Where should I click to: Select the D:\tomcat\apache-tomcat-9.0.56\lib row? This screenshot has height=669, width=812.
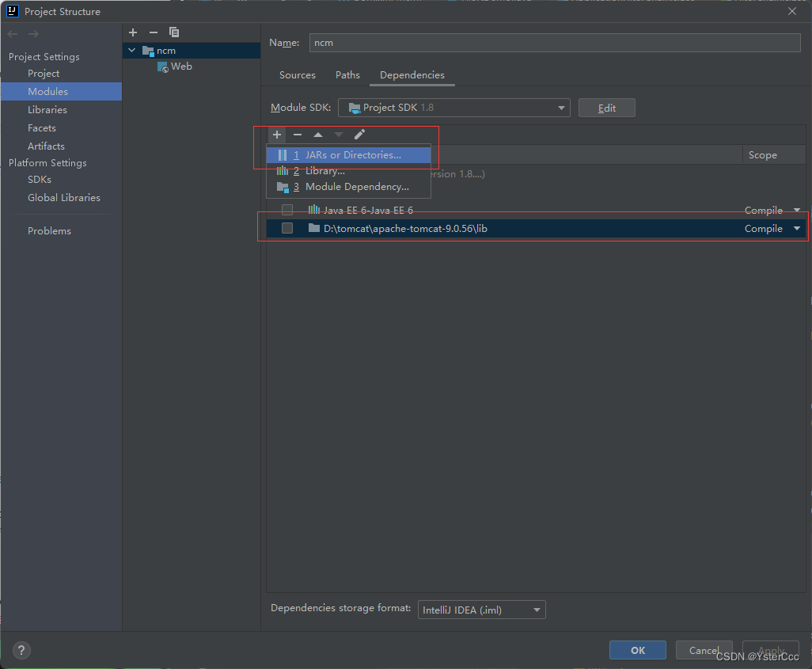[536, 228]
